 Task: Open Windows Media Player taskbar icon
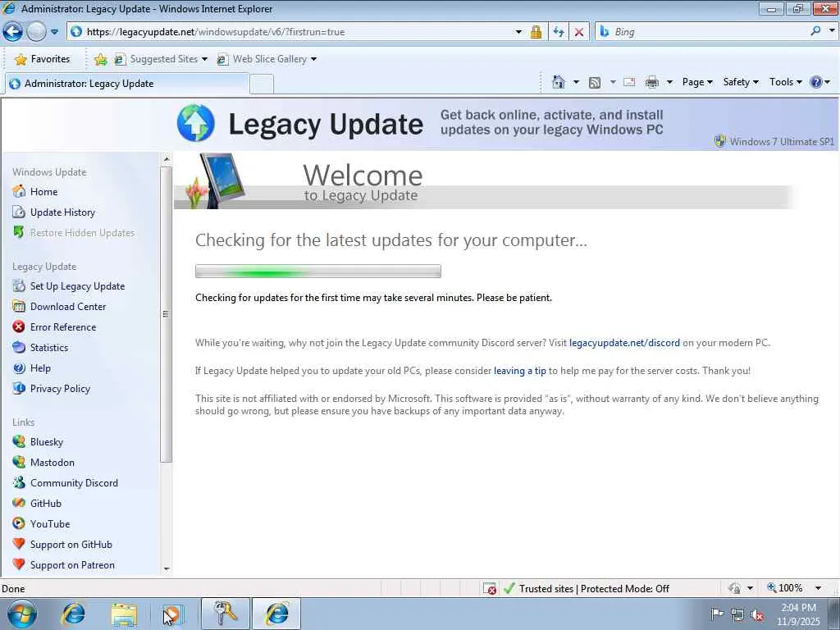tap(173, 614)
